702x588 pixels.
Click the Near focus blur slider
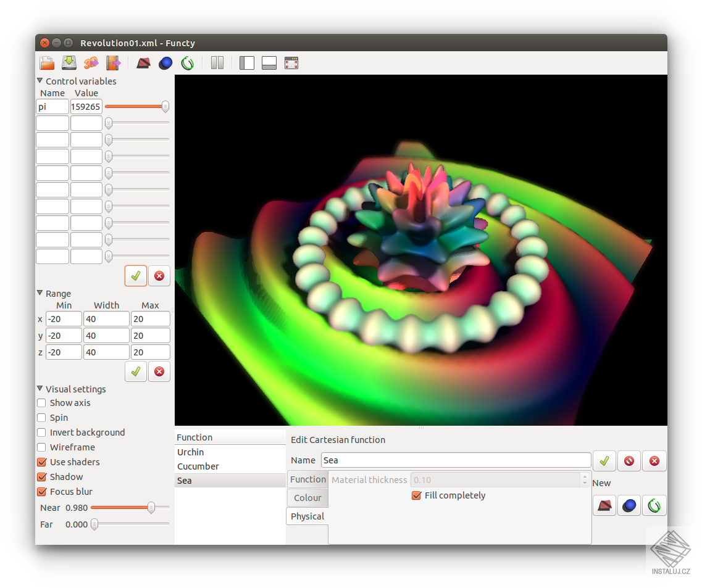(x=130, y=508)
